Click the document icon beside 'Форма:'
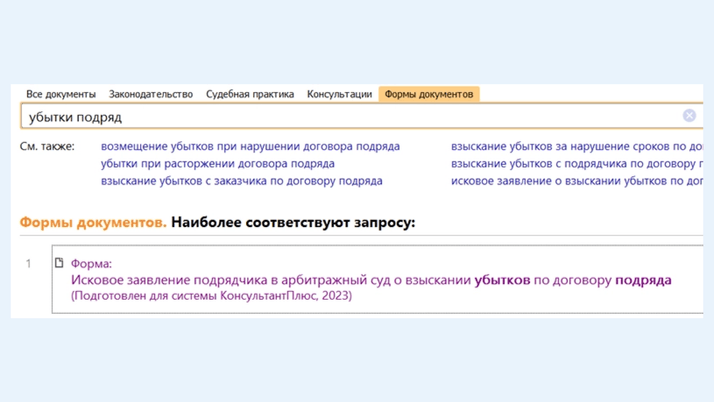Image resolution: width=714 pixels, height=402 pixels. (x=59, y=264)
